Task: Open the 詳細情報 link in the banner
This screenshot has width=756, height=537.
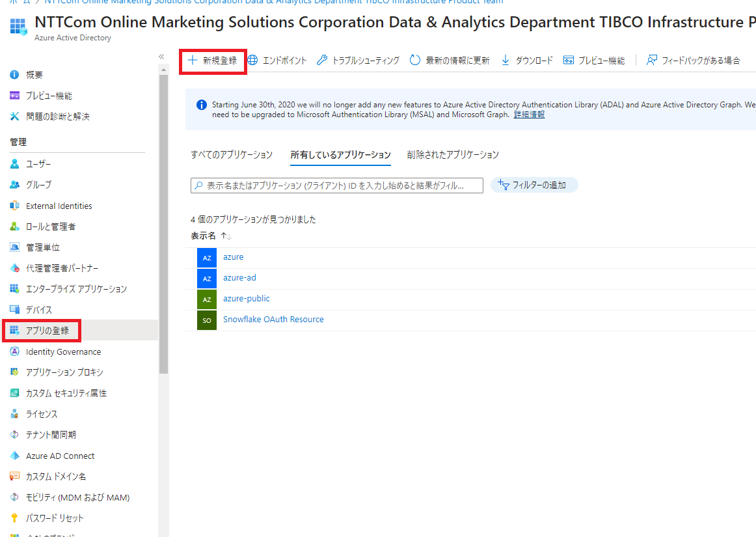Action: (530, 115)
